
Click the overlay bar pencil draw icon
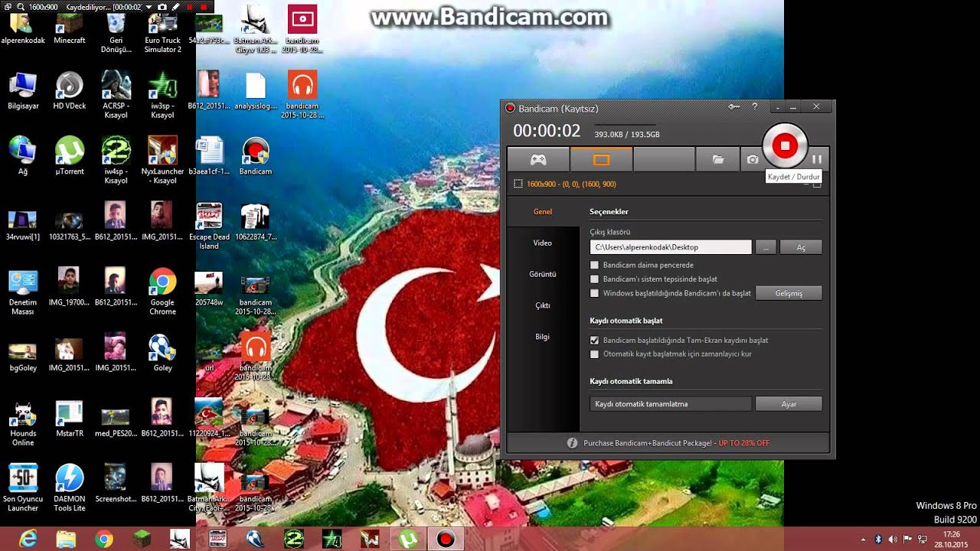175,7
